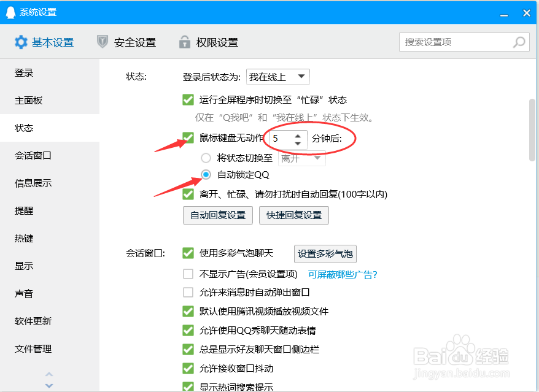The width and height of the screenshot is (539, 392).
Task: Click 设置多彩气泡 button
Action: 325,254
